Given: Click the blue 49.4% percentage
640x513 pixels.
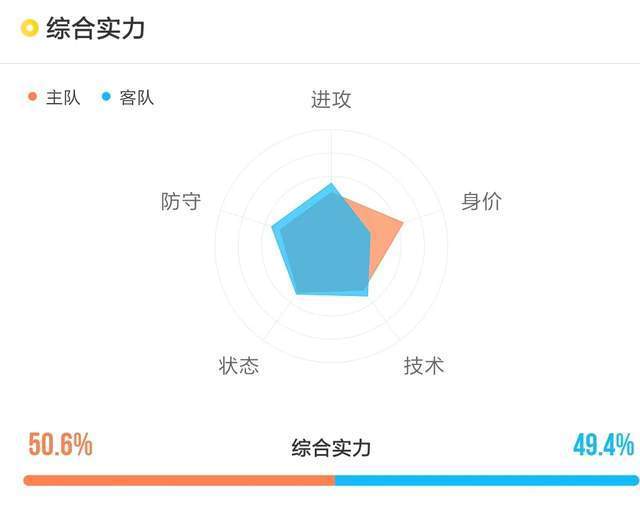Looking at the screenshot, I should pyautogui.click(x=603, y=444).
